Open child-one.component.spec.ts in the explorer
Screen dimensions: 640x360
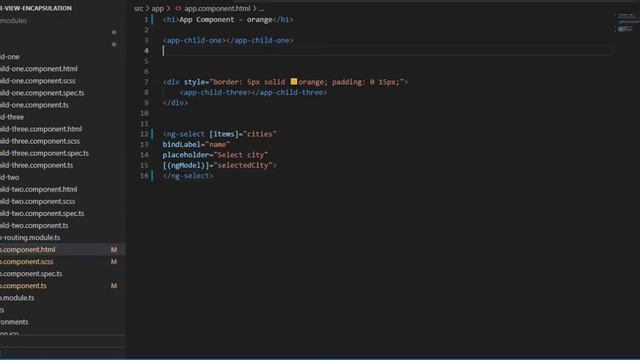pyautogui.click(x=42, y=93)
